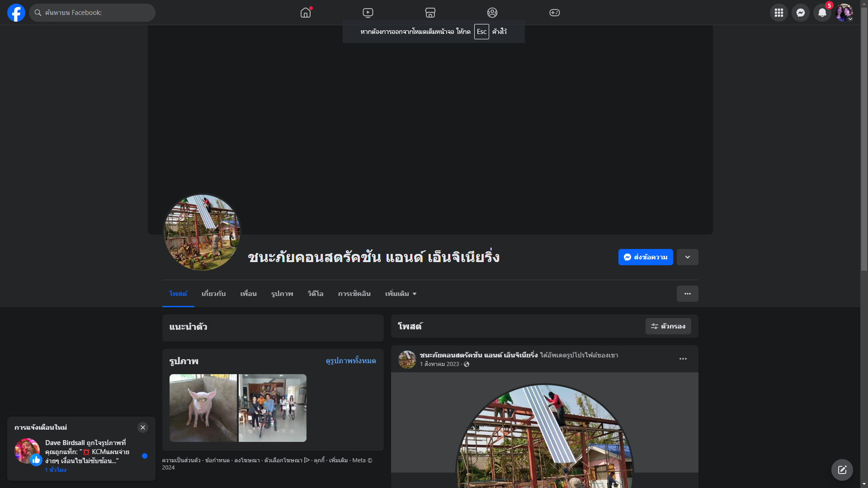Click the ส่งข้อความ message button

pyautogui.click(x=646, y=257)
